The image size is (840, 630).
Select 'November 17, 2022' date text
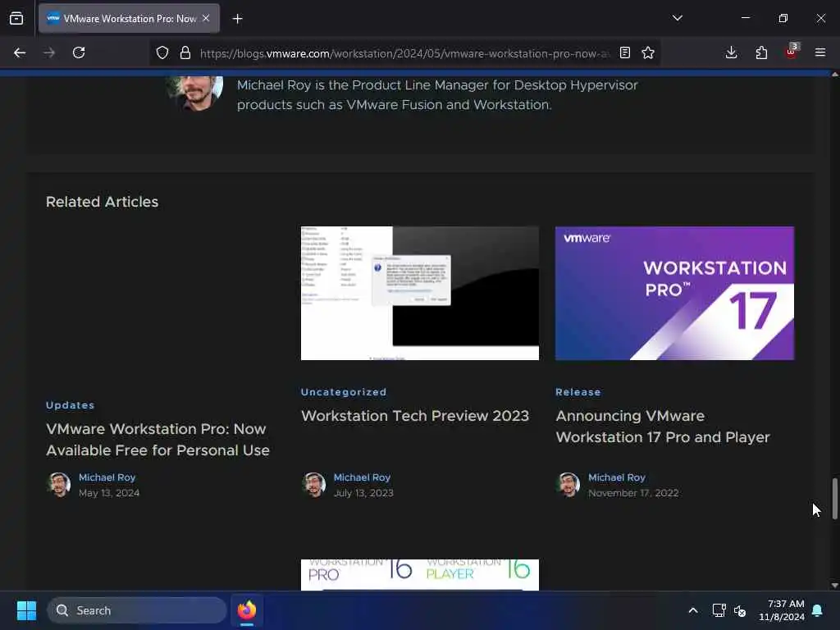tap(633, 493)
